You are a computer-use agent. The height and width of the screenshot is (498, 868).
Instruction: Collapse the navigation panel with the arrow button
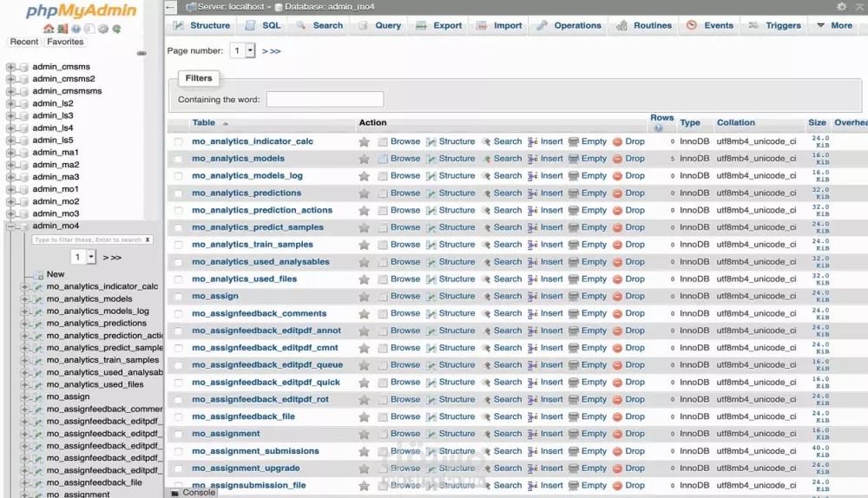pos(170,7)
